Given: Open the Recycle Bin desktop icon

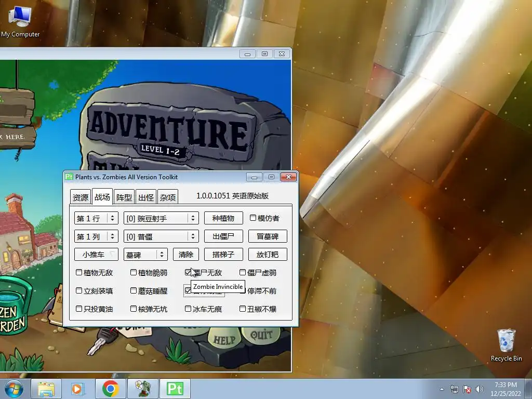Looking at the screenshot, I should (506, 345).
